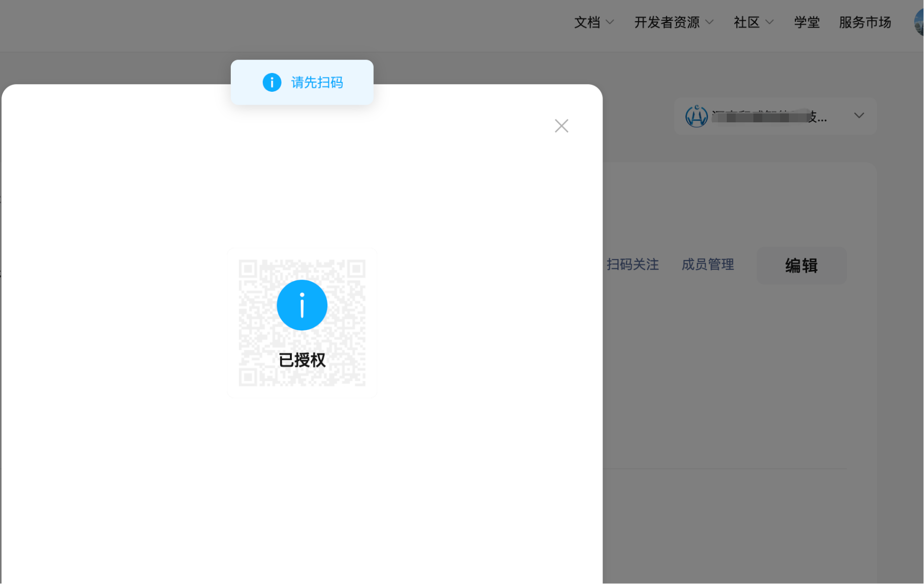Click the organization logo icon
Viewport: 924px width, 584px height.
(x=696, y=116)
